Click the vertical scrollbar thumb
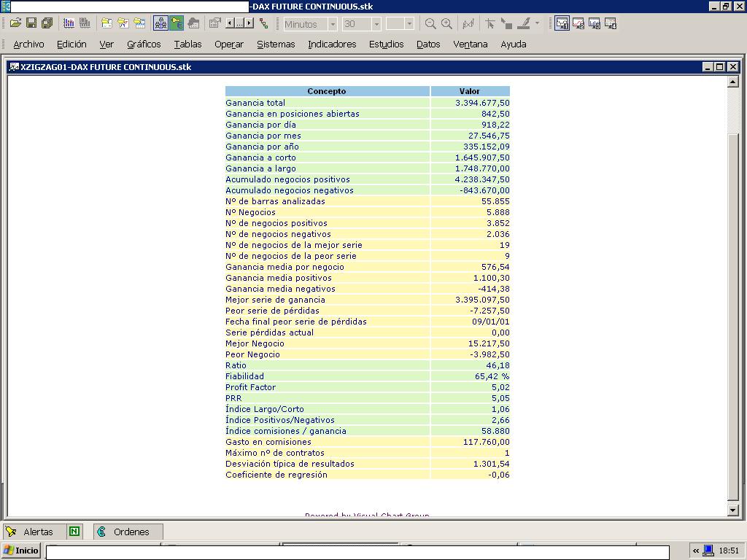 732,316
